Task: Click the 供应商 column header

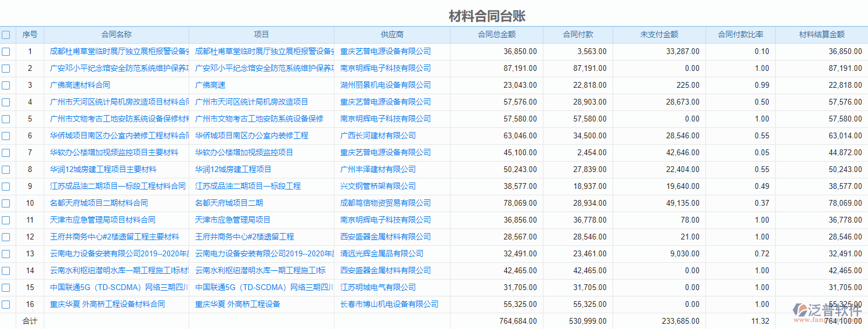Action: click(x=392, y=35)
